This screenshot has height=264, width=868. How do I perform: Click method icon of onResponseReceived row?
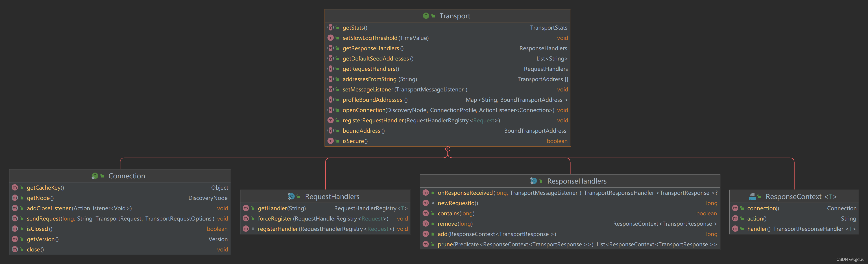pos(425,193)
